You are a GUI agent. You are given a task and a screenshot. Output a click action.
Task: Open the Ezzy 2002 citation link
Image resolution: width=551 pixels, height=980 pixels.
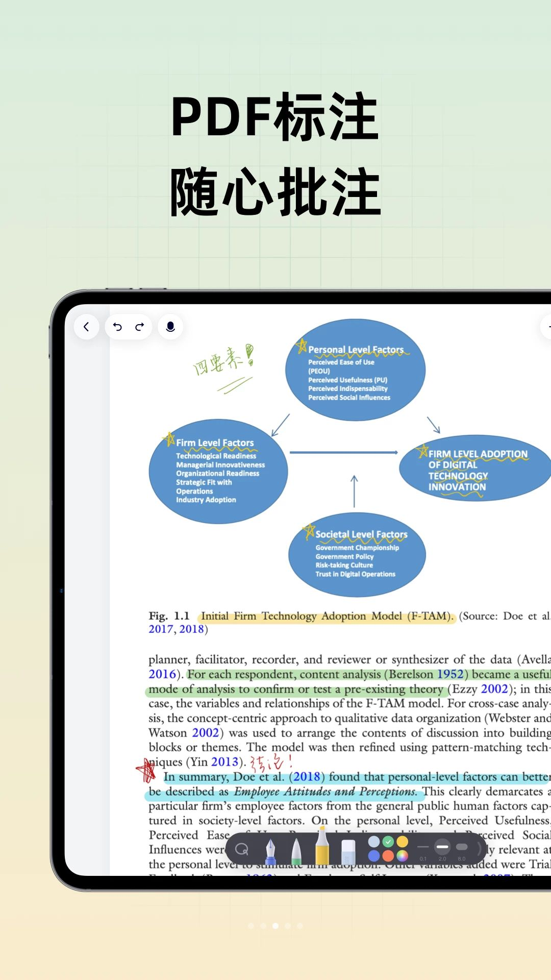pyautogui.click(x=494, y=689)
